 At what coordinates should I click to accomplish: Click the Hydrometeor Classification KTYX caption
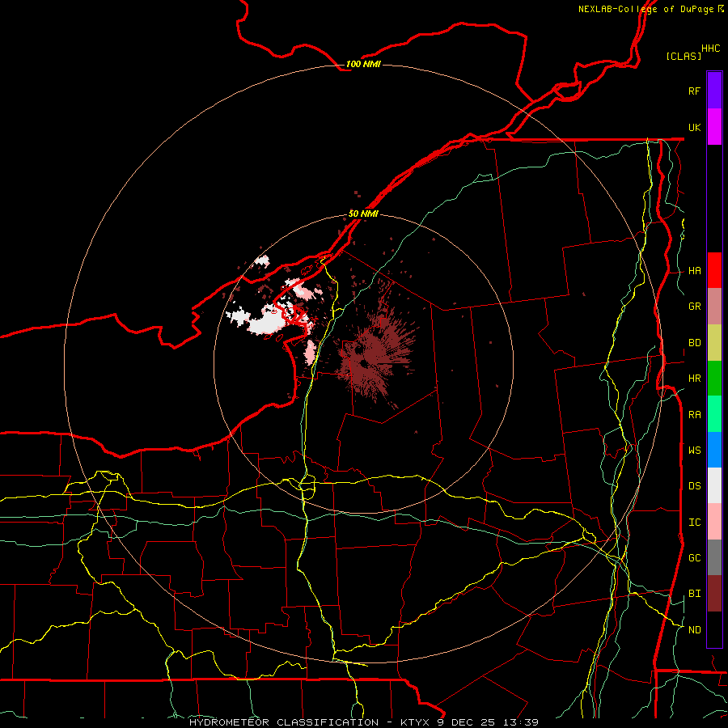(363, 722)
